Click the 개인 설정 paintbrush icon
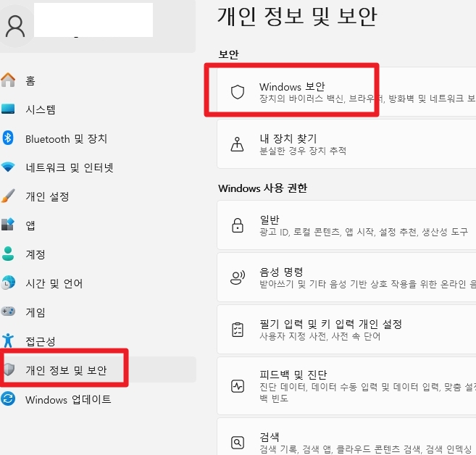476x455 pixels. tap(9, 196)
